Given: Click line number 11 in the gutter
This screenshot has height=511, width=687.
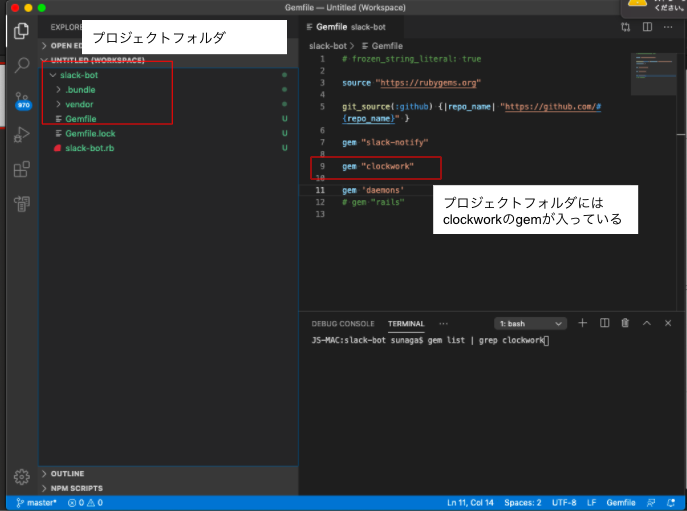Looking at the screenshot, I should (x=320, y=190).
